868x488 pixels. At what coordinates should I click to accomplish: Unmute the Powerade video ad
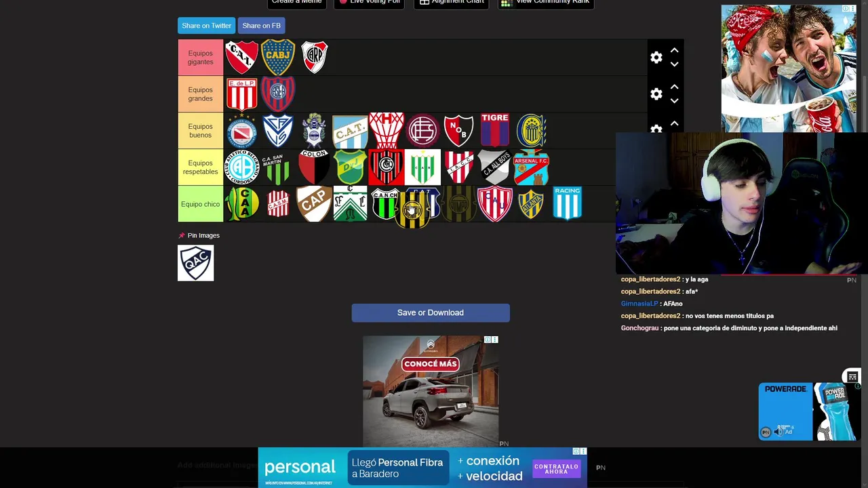coord(778,432)
